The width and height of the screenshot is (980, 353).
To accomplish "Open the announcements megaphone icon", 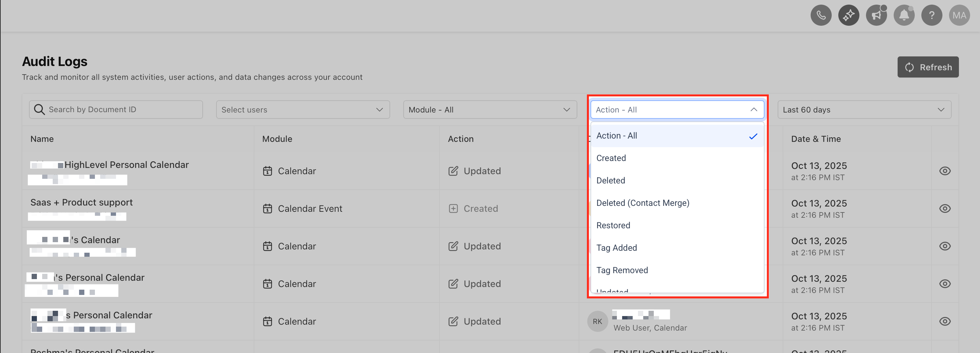I will coord(876,15).
